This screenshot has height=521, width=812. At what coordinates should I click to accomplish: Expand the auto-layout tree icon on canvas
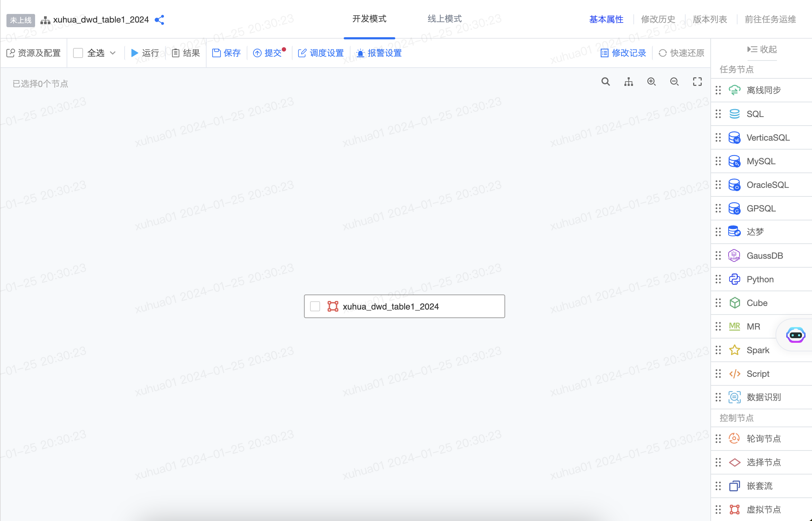(629, 82)
